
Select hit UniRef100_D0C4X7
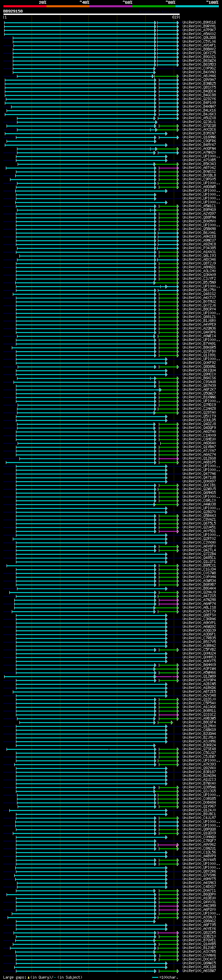tap(199, 959)
